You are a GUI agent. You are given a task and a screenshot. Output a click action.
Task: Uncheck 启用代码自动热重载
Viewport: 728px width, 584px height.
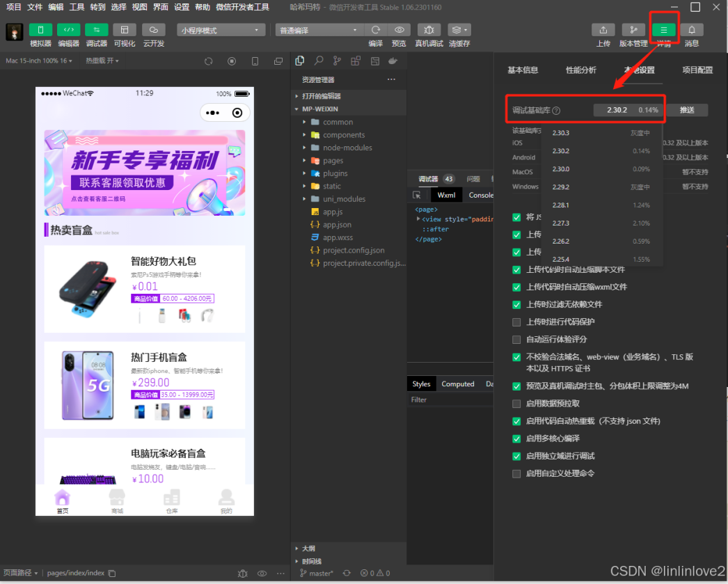[516, 422]
